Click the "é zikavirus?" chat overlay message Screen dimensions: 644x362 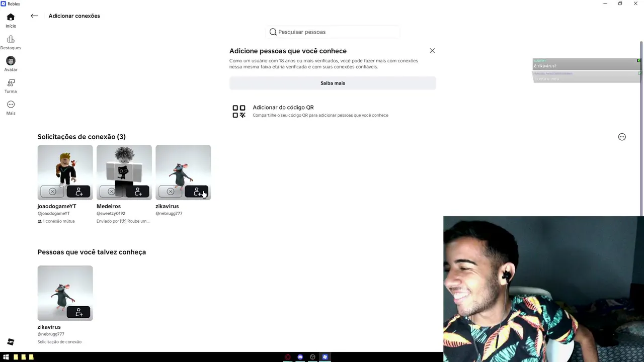click(x=545, y=66)
